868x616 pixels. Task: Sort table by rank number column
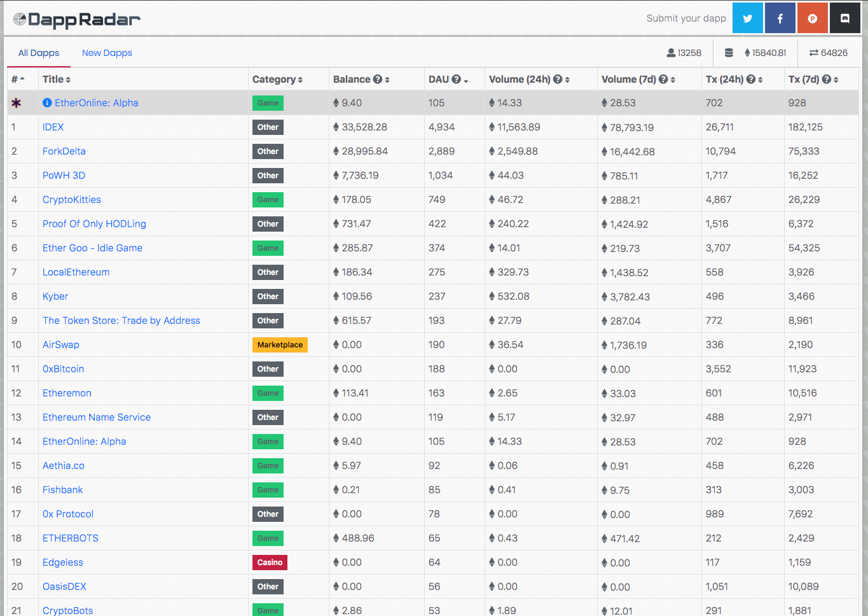pos(18,79)
